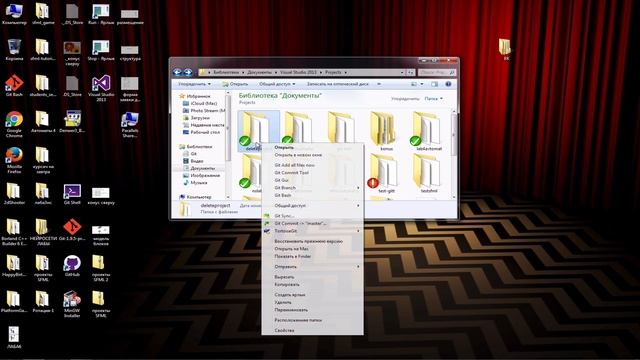Screen dimensions: 640x360
Task: Select 'Музыка' library in navigation pane
Action: point(199,182)
